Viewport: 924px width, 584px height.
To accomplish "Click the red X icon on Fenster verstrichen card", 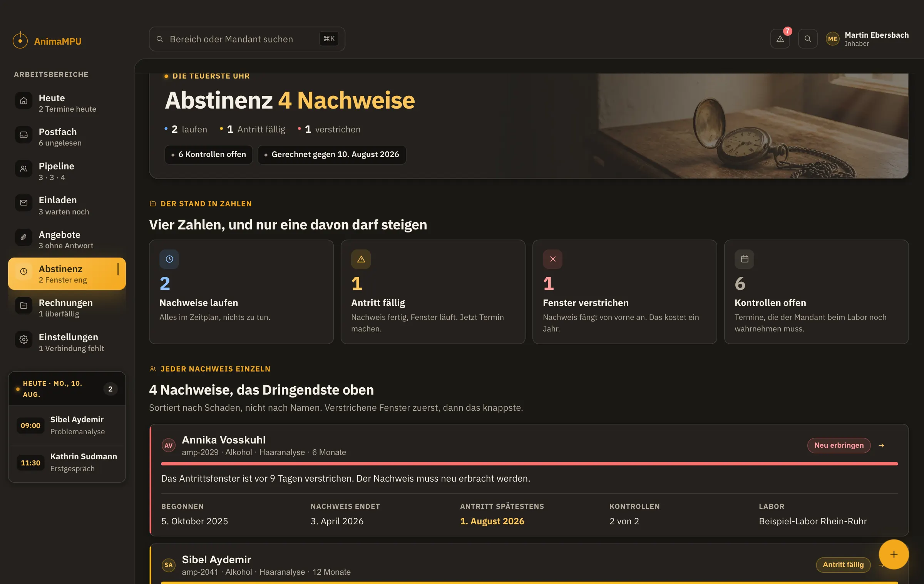I will pyautogui.click(x=553, y=259).
